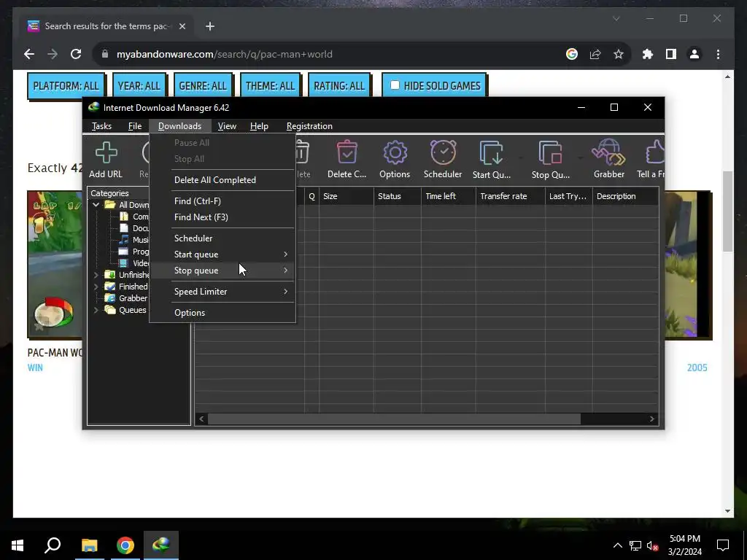Click the browser address bar URL
The height and width of the screenshot is (560, 747).
(225, 54)
